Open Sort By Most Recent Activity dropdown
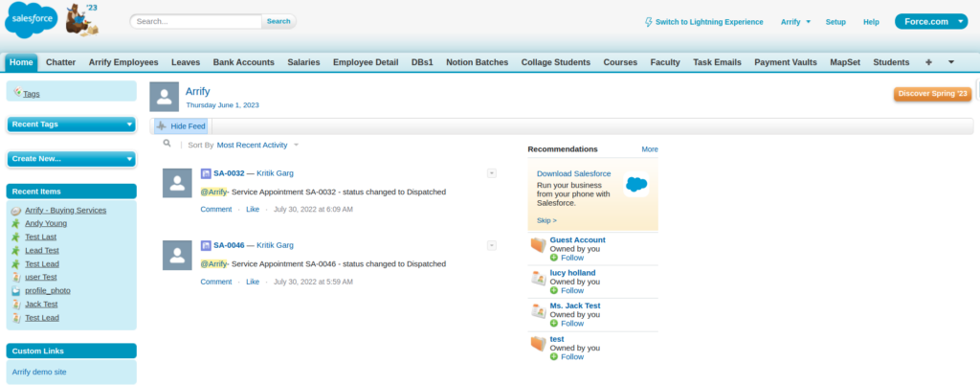The height and width of the screenshot is (385, 980). [x=257, y=145]
